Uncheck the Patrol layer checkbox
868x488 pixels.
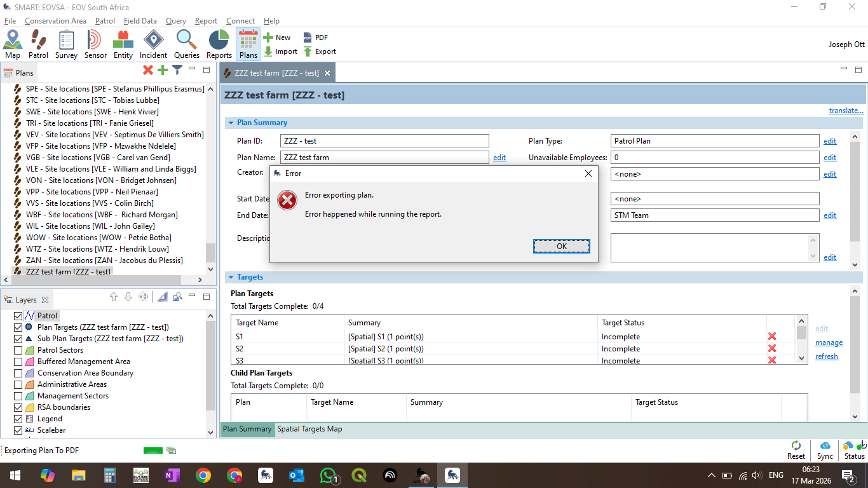[18, 316]
